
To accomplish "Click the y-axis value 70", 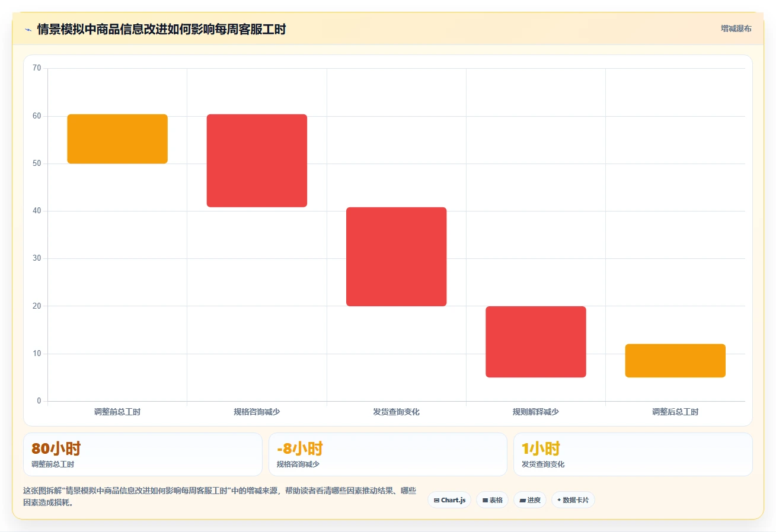I will point(37,68).
